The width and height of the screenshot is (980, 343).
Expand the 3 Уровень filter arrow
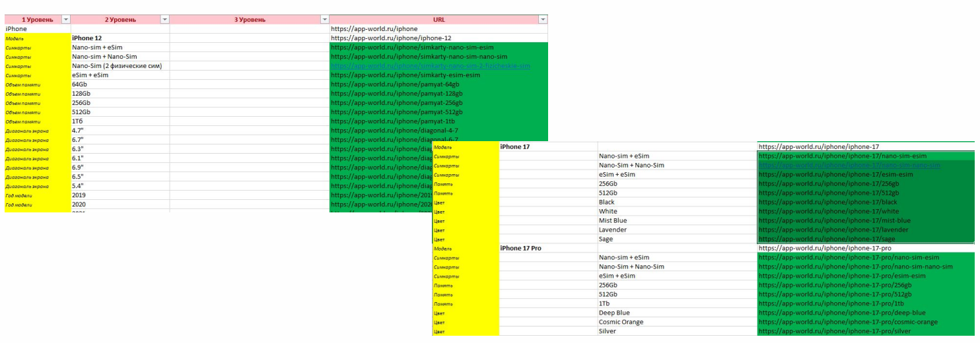(x=324, y=20)
